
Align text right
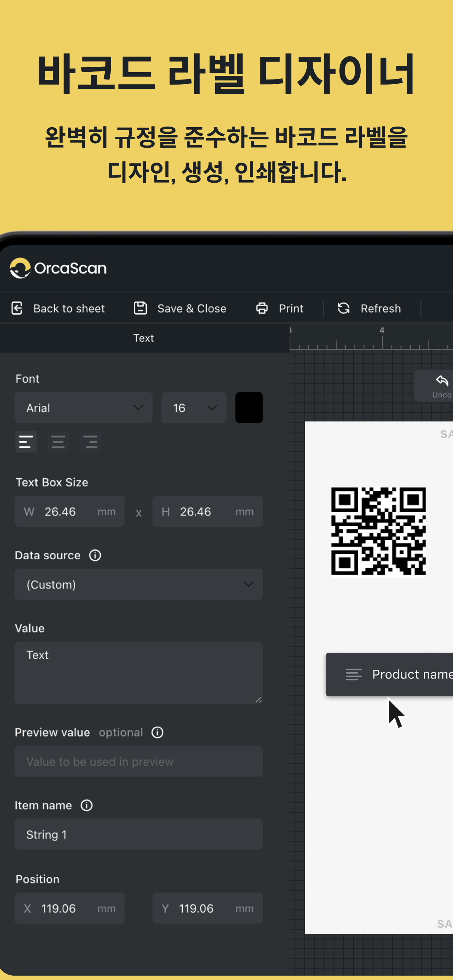91,442
